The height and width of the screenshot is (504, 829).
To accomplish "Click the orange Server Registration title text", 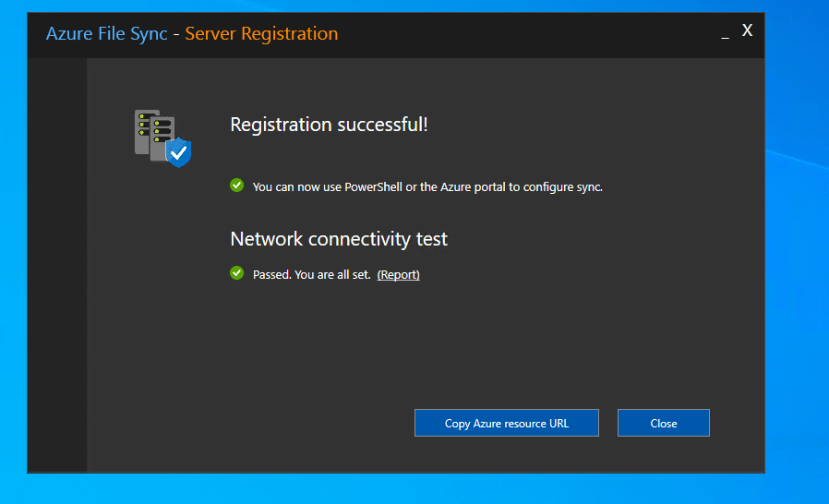I will tap(261, 34).
